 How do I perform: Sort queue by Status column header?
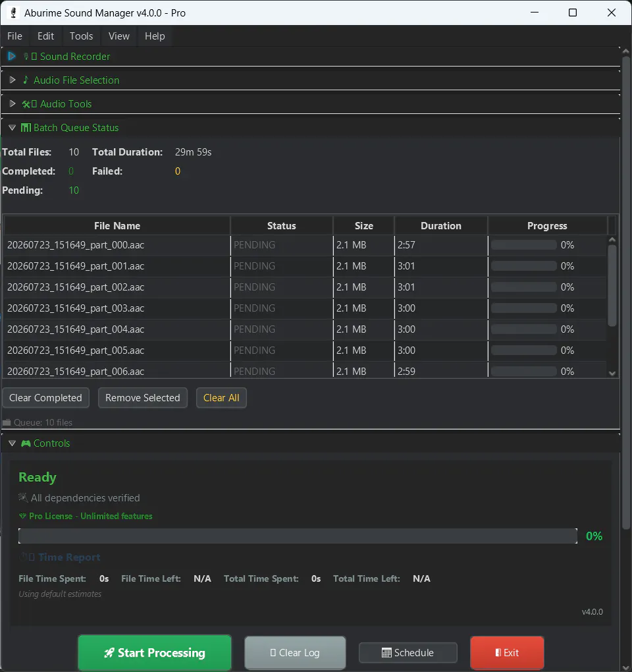(282, 226)
